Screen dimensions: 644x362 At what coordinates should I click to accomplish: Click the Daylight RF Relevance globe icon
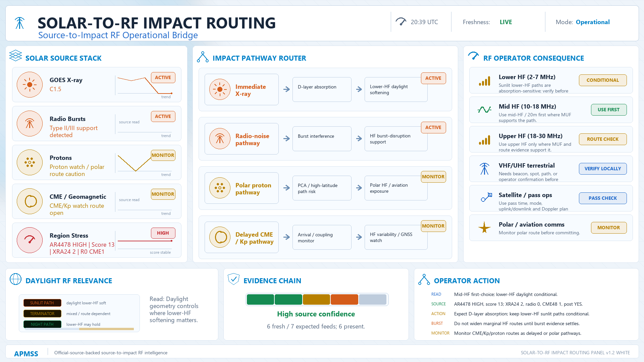click(x=15, y=279)
